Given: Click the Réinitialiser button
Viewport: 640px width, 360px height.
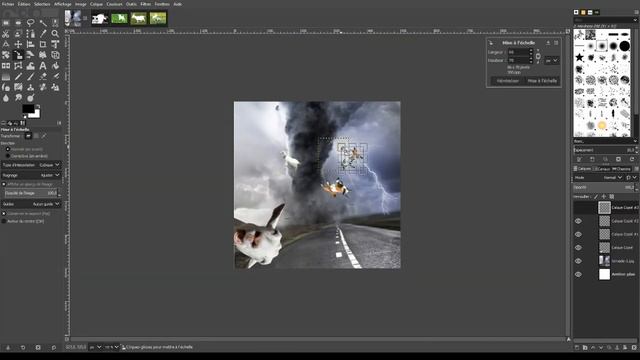Looking at the screenshot, I should [x=507, y=81].
